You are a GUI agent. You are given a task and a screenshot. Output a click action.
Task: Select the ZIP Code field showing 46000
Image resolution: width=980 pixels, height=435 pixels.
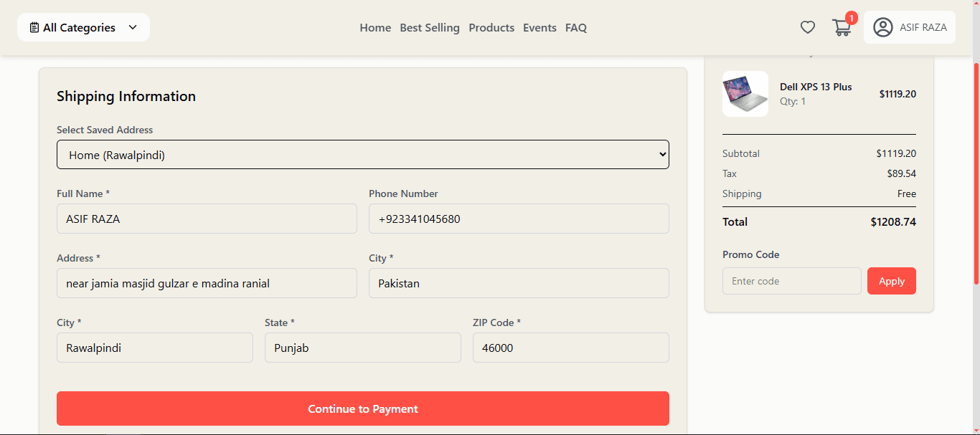click(570, 348)
